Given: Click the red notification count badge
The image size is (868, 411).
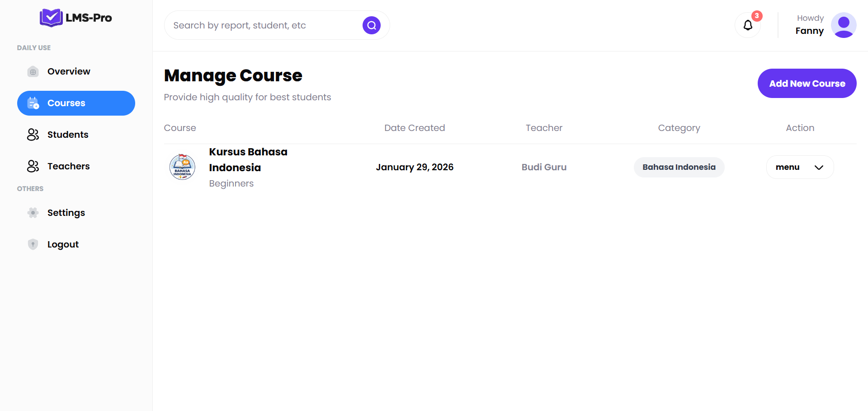Looking at the screenshot, I should point(757,16).
